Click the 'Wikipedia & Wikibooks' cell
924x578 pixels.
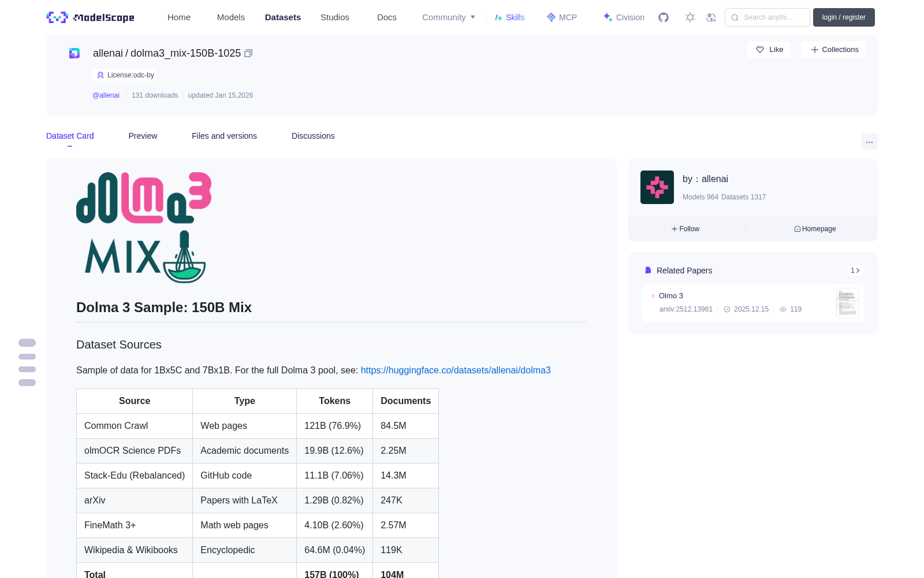point(135,550)
